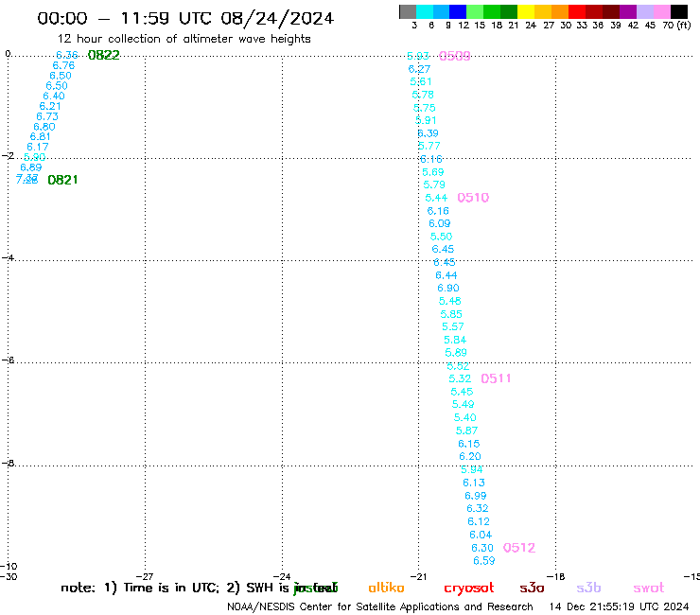
Task: Click the wave height value 6.20
Action: (x=470, y=456)
